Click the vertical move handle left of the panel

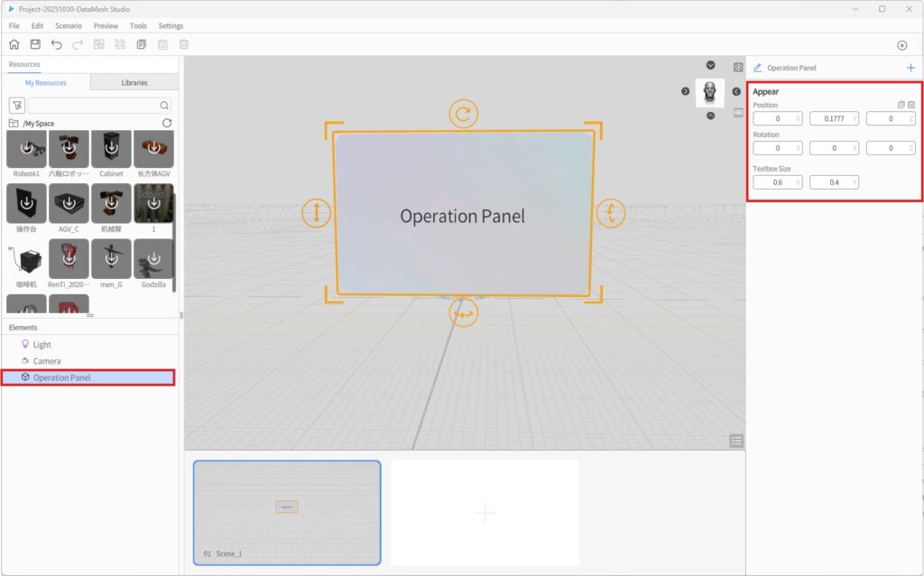point(316,214)
